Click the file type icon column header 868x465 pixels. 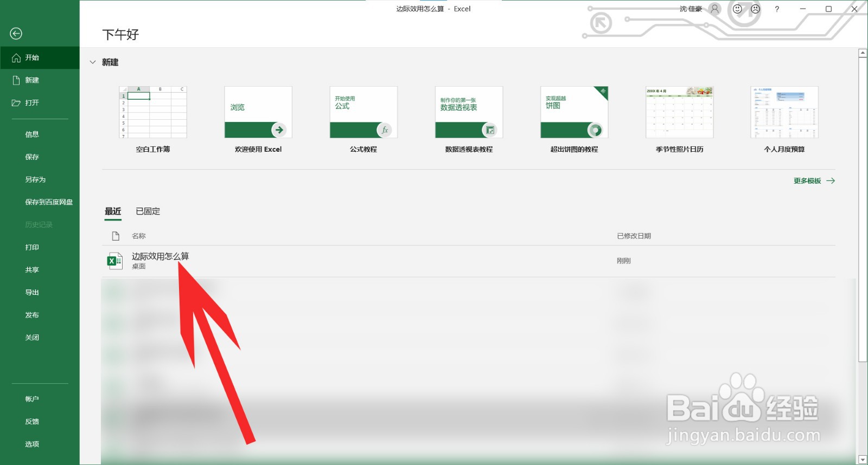coord(116,236)
